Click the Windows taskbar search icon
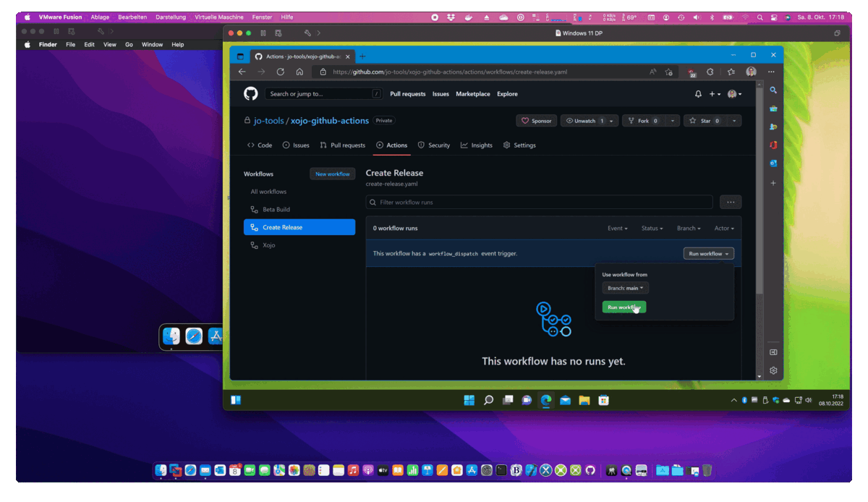The height and width of the screenshot is (502, 868). coord(488,400)
